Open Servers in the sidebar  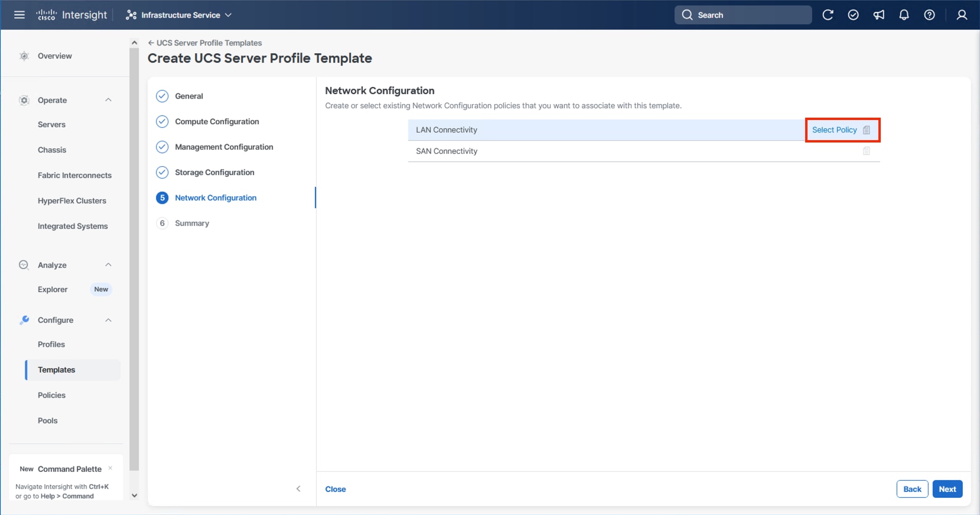[51, 125]
